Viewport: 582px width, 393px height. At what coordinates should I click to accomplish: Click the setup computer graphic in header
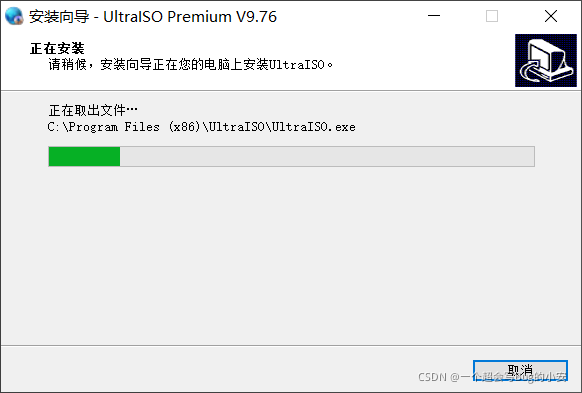pyautogui.click(x=546, y=60)
